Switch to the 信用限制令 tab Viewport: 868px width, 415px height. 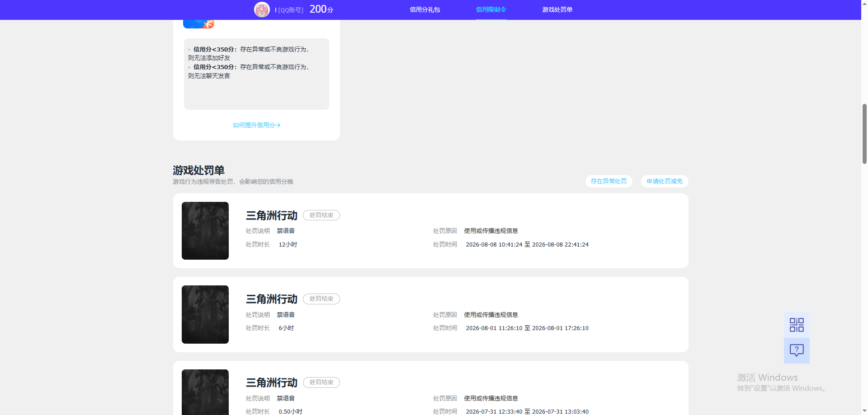491,9
